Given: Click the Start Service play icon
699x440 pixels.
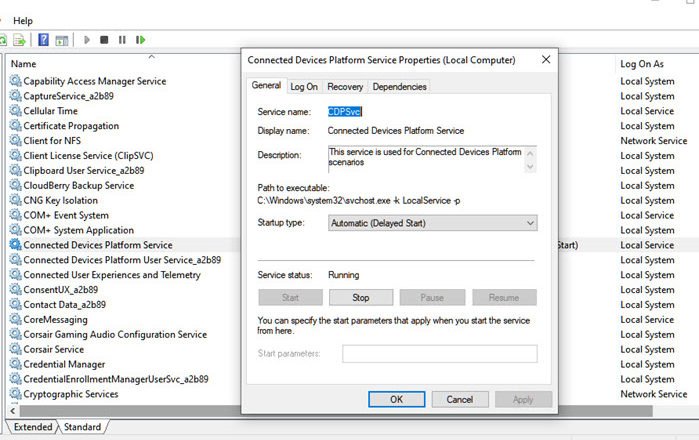Looking at the screenshot, I should coord(87,40).
